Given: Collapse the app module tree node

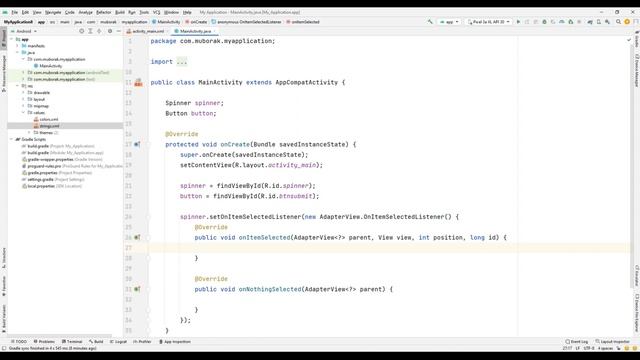Looking at the screenshot, I should [11, 39].
